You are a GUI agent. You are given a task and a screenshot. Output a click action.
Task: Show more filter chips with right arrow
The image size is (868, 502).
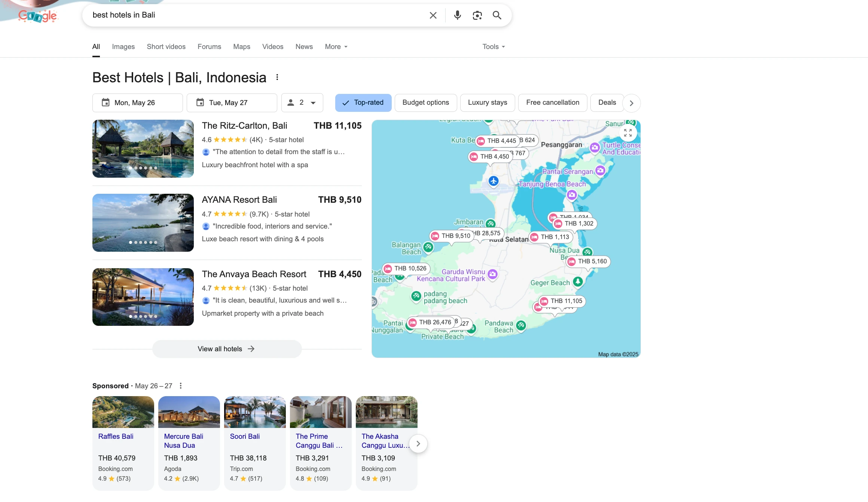(632, 103)
